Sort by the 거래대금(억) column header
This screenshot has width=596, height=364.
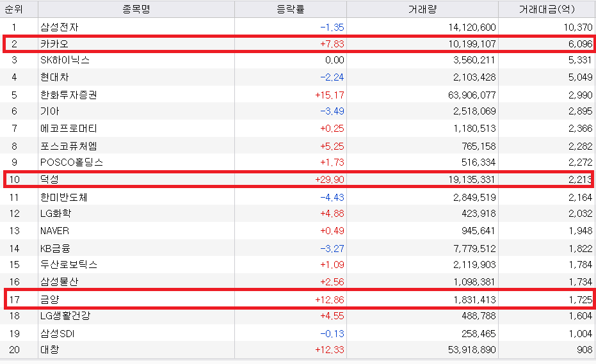[547, 9]
